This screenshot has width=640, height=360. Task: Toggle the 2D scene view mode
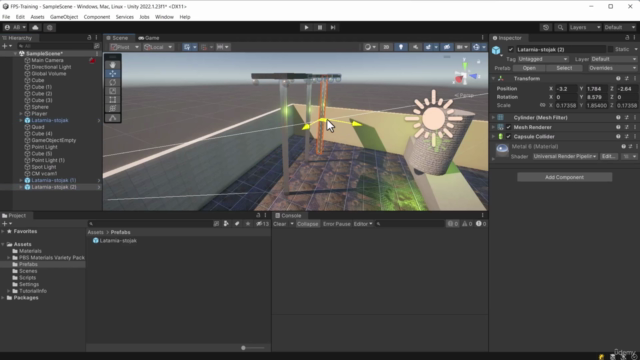[386, 47]
